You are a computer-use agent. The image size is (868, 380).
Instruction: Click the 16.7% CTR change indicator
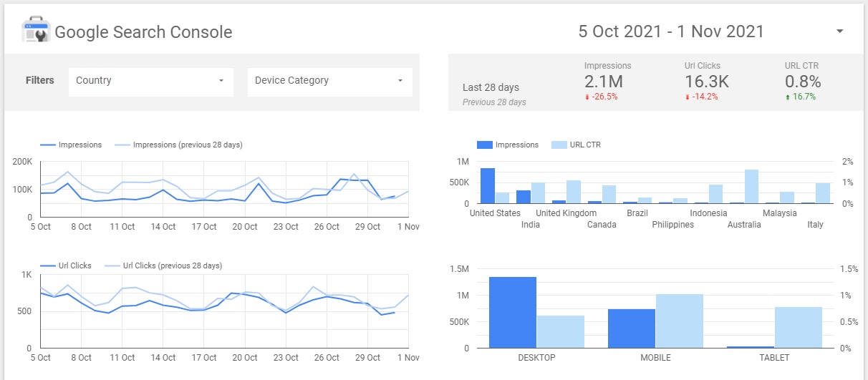pyautogui.click(x=801, y=97)
